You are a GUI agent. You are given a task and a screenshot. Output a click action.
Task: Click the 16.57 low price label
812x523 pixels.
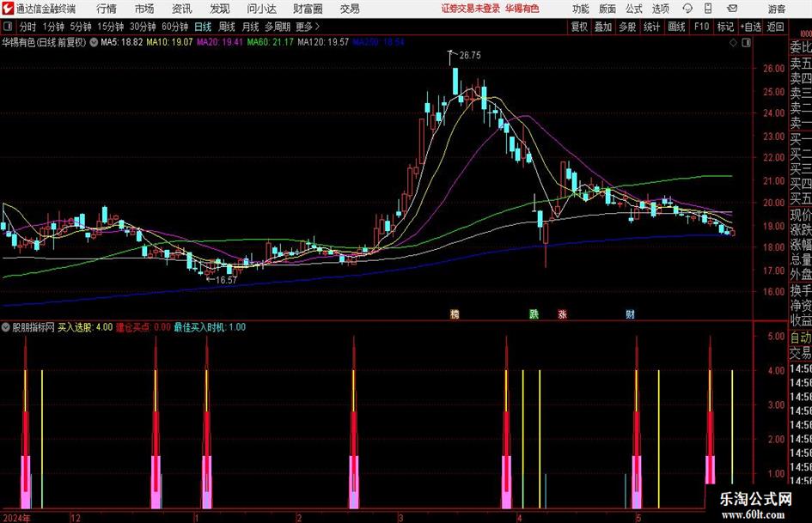pyautogui.click(x=226, y=280)
